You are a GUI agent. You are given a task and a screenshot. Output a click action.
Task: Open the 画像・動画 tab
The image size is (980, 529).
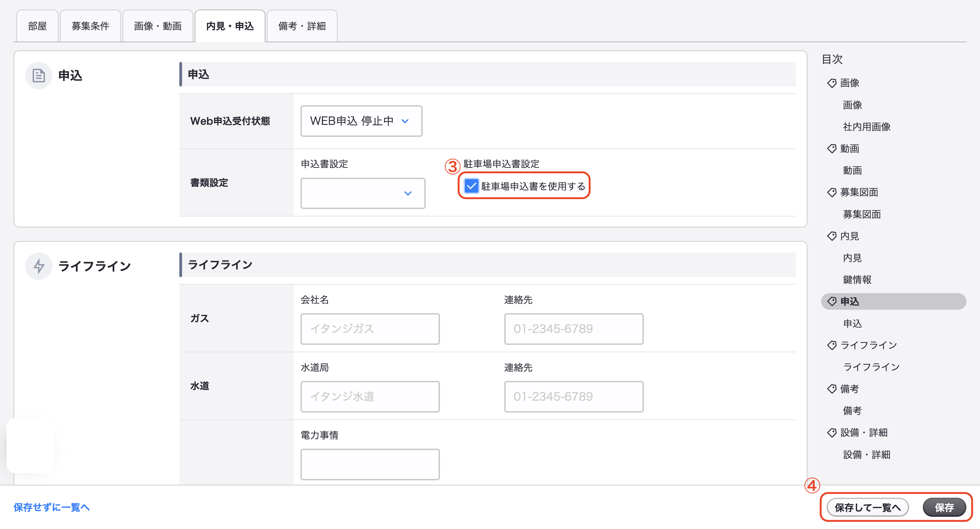pos(158,26)
